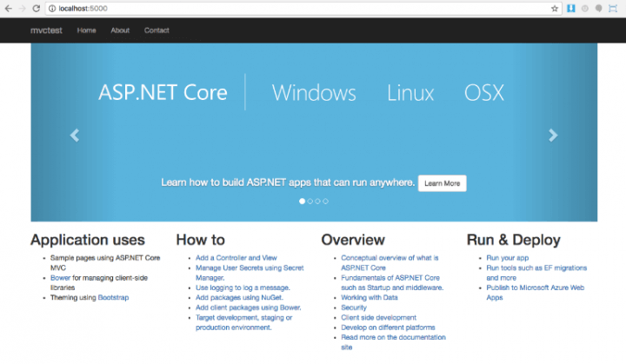Screen dimensions: 626x364
Task: Select the second carousel indicator dot
Action: coord(310,202)
